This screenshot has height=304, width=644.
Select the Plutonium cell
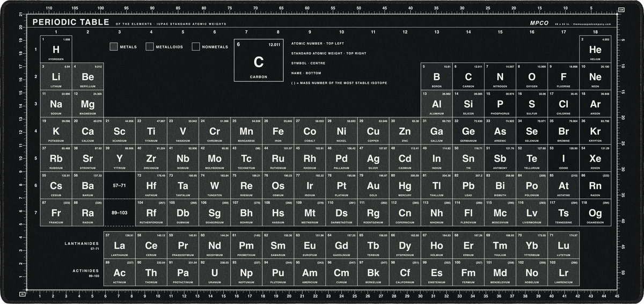278,272
